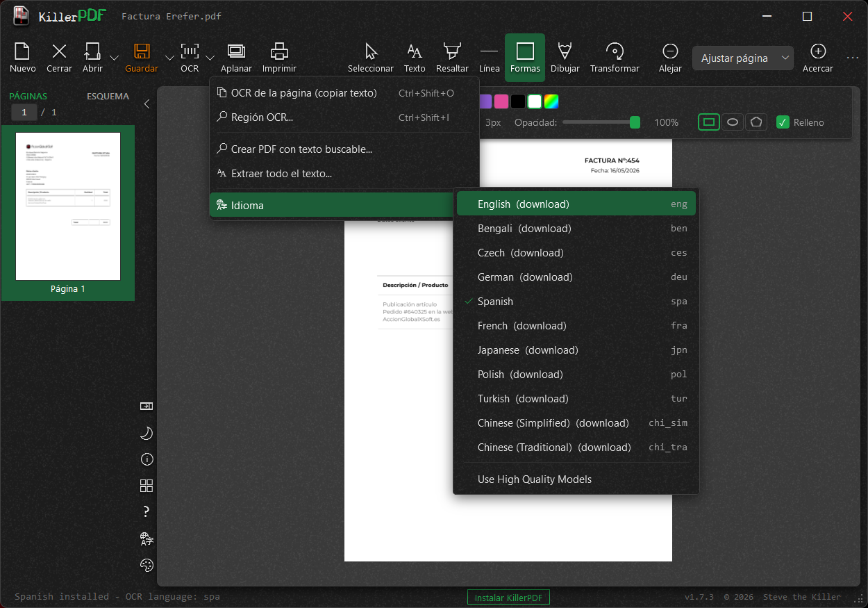Choose French (download) OCR language
The image size is (868, 608).
tap(576, 326)
